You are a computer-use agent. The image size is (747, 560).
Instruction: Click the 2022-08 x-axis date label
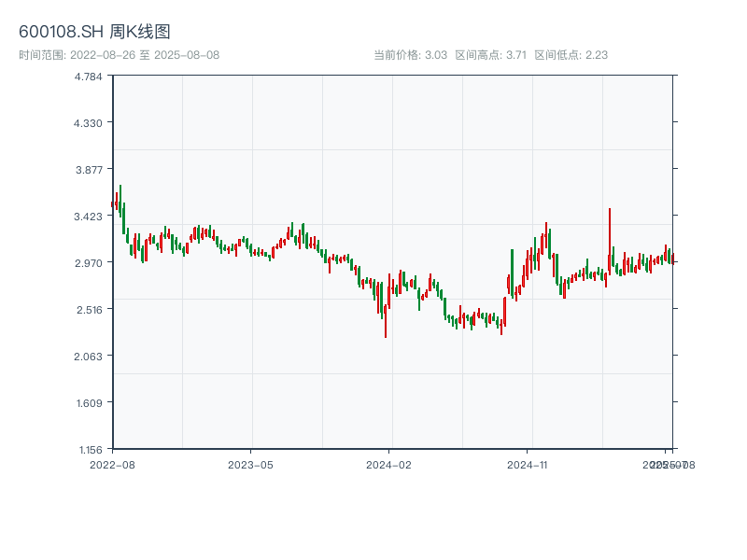[112, 464]
